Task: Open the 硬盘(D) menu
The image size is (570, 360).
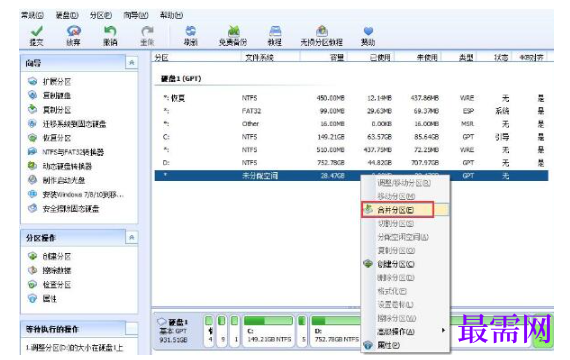Action: [67, 15]
